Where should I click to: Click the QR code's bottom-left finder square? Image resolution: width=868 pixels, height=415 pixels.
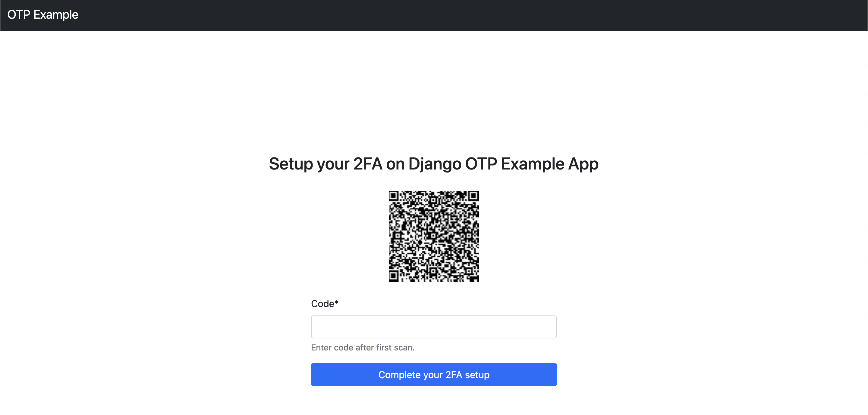pyautogui.click(x=394, y=277)
